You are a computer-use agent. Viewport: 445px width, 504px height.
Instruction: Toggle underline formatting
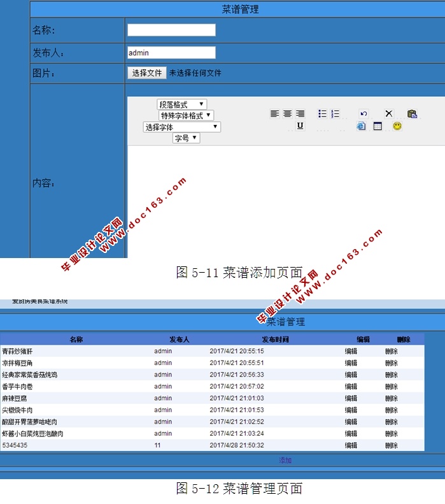click(x=300, y=126)
